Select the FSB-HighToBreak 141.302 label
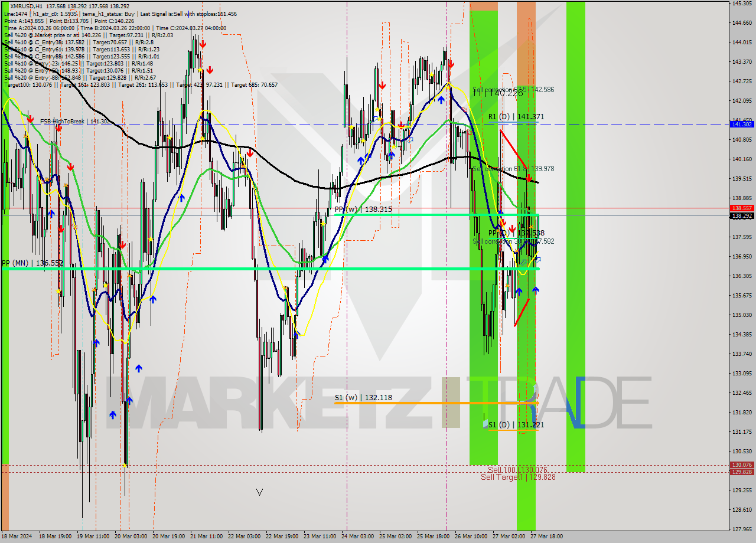The height and width of the screenshot is (543, 756). (74, 121)
